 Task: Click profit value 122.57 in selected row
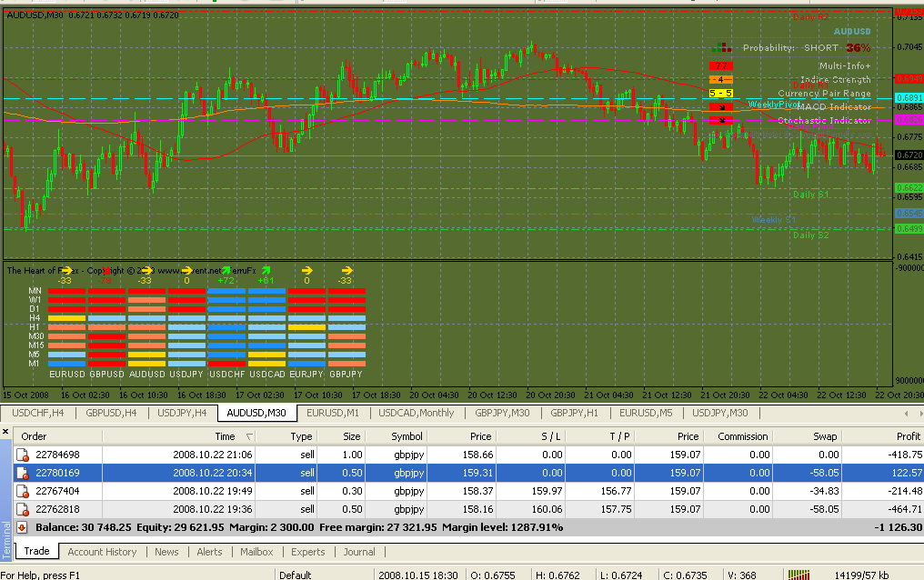pos(907,473)
